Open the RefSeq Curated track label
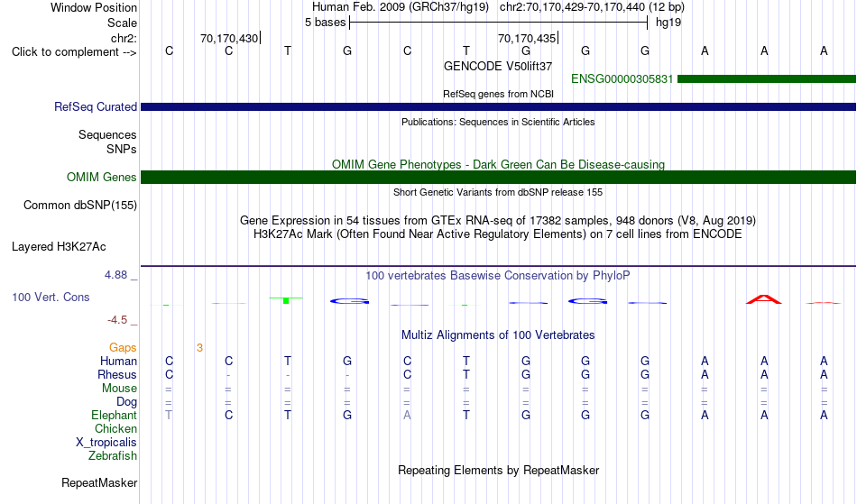 (x=95, y=107)
